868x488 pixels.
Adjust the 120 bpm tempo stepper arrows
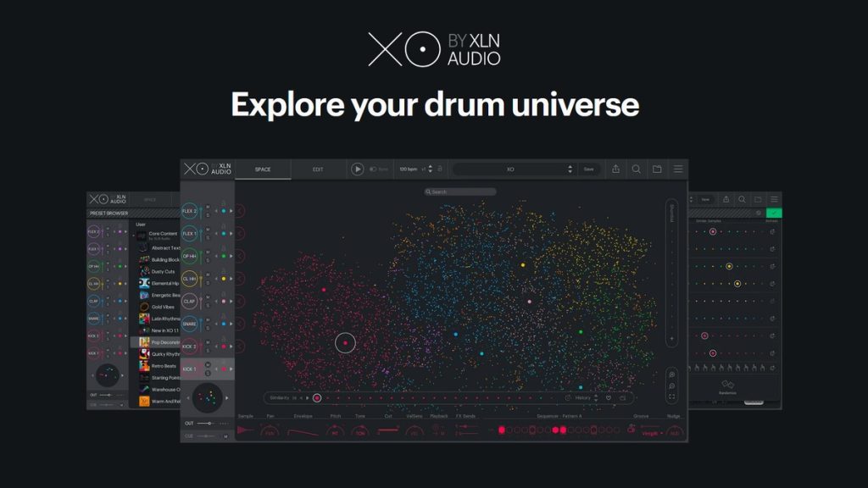431,169
